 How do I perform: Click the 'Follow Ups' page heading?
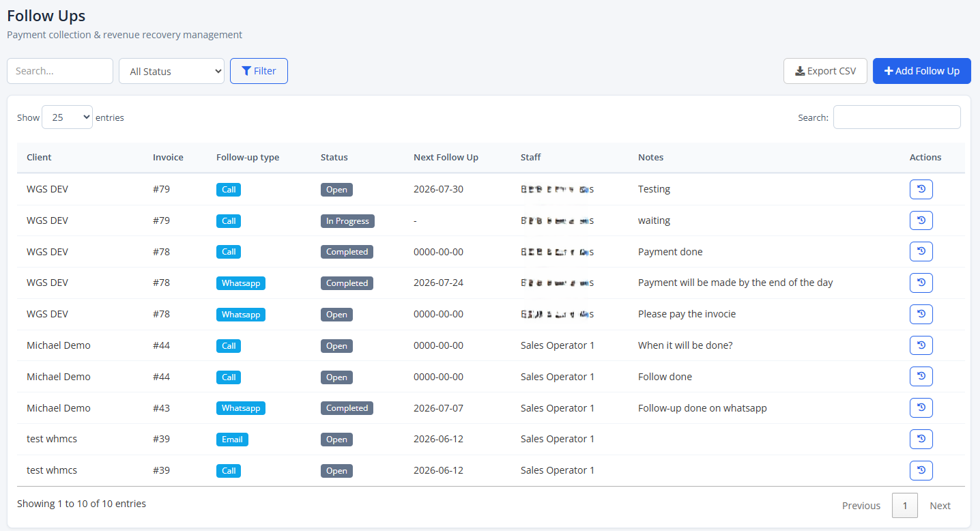46,16
